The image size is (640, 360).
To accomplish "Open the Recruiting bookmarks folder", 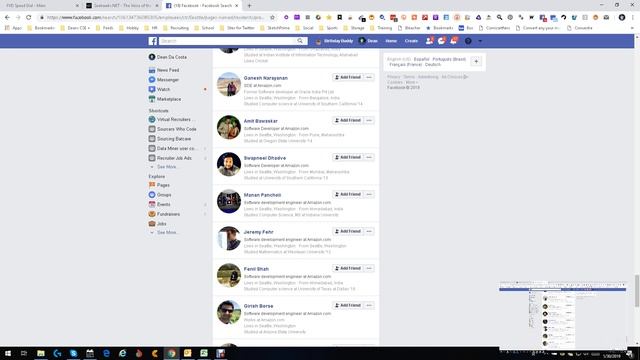I will coord(176,28).
